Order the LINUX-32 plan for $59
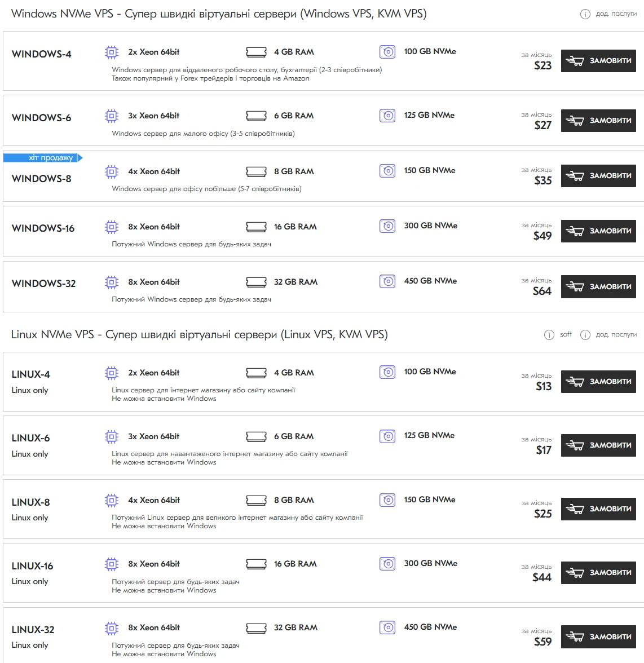 coord(598,637)
